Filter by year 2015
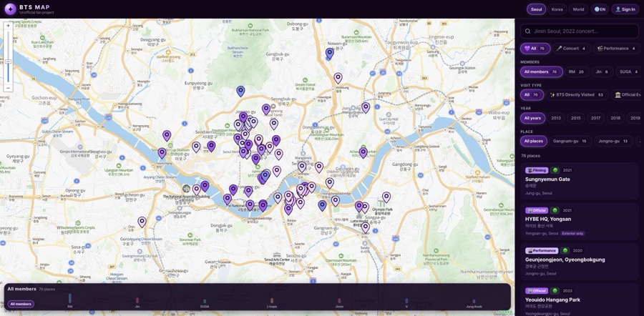Screen dimensions: 644x316 point(576,118)
